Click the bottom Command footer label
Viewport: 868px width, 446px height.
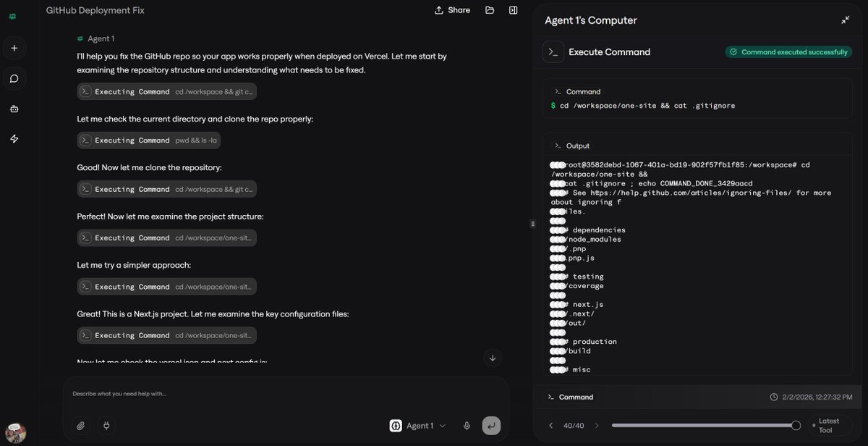tap(576, 397)
